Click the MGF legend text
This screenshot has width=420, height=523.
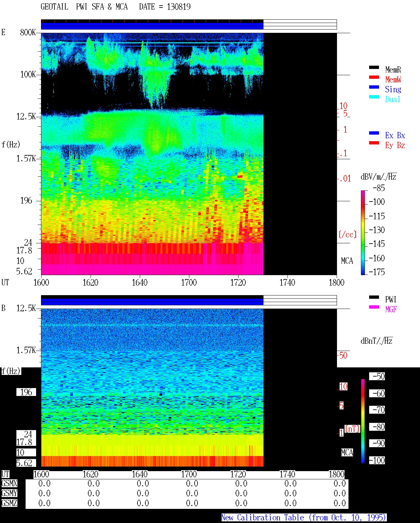click(391, 309)
